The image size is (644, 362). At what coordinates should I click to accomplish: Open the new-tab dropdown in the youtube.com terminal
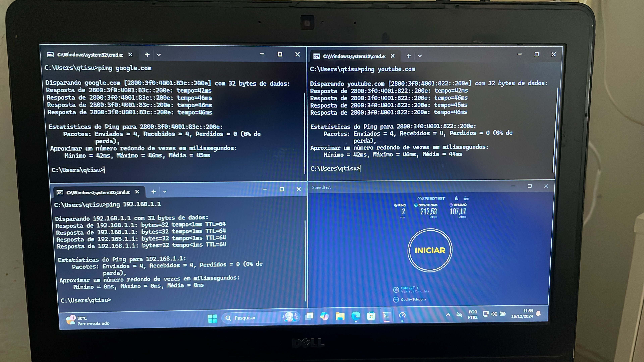coord(420,56)
